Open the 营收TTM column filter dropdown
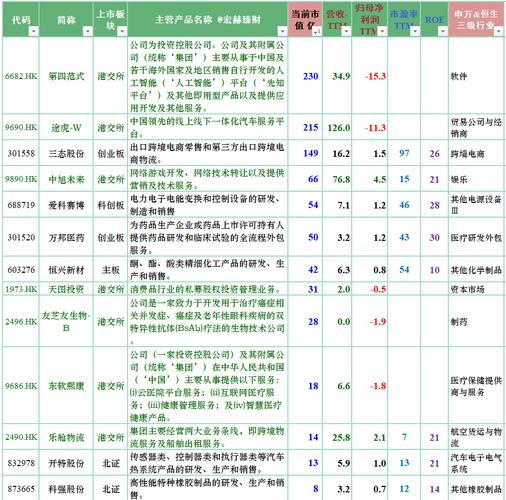 coord(346,32)
